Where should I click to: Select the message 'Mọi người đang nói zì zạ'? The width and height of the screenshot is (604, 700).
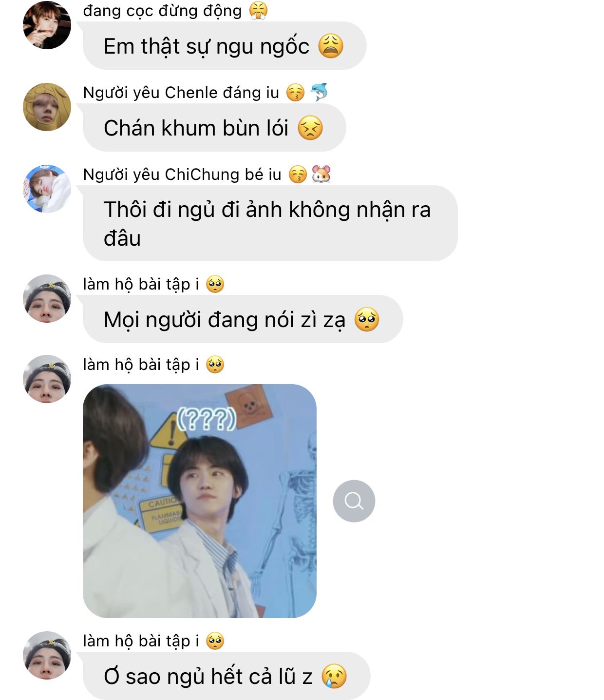pos(243,319)
